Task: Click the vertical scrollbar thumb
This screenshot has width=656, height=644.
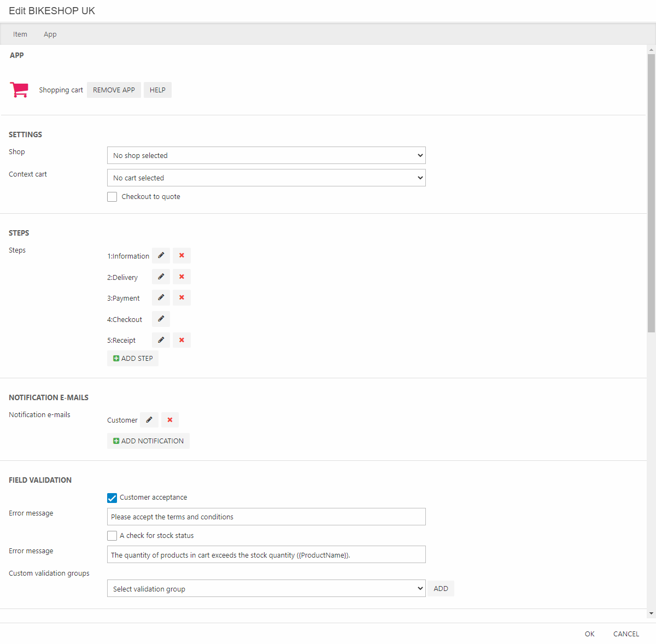Action: coord(651,191)
